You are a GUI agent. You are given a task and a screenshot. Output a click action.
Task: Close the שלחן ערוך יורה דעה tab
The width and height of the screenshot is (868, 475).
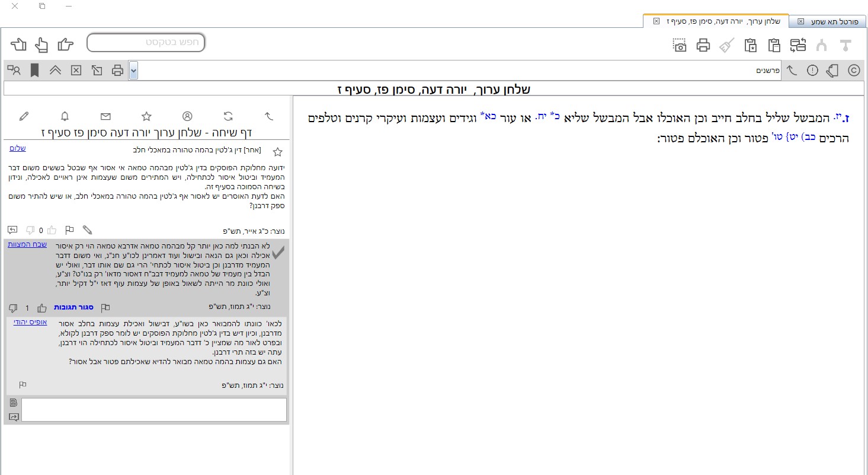[x=656, y=21]
